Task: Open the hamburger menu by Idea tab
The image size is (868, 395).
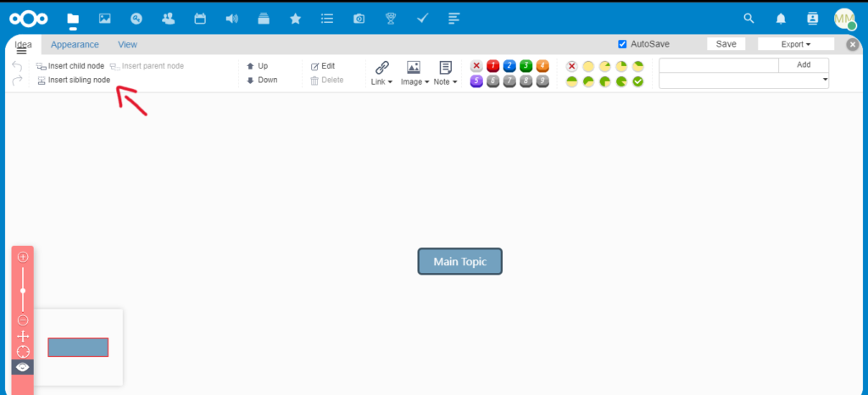Action: pos(21,52)
